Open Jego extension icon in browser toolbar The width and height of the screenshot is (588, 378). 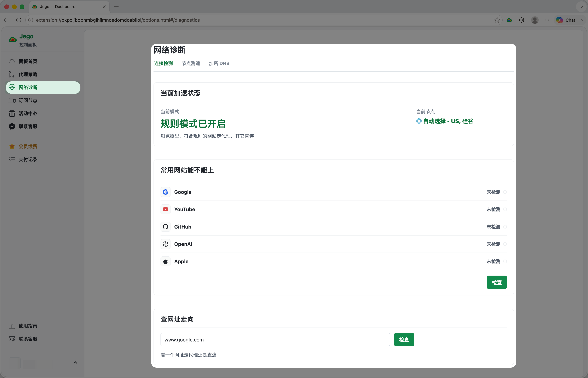[509, 20]
